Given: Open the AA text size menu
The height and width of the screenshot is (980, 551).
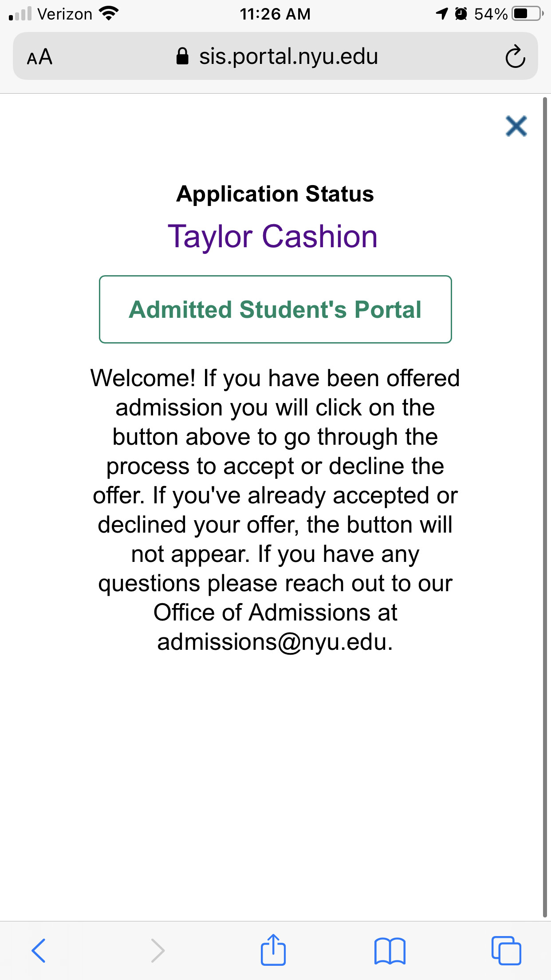Looking at the screenshot, I should tap(39, 57).
